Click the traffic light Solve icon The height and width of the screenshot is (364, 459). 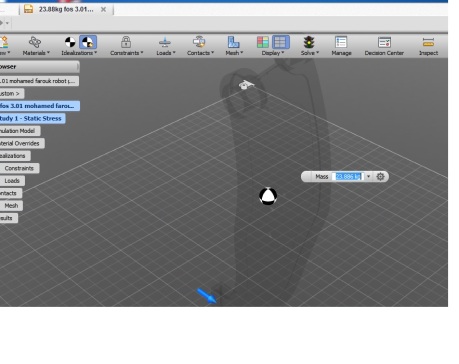[309, 42]
